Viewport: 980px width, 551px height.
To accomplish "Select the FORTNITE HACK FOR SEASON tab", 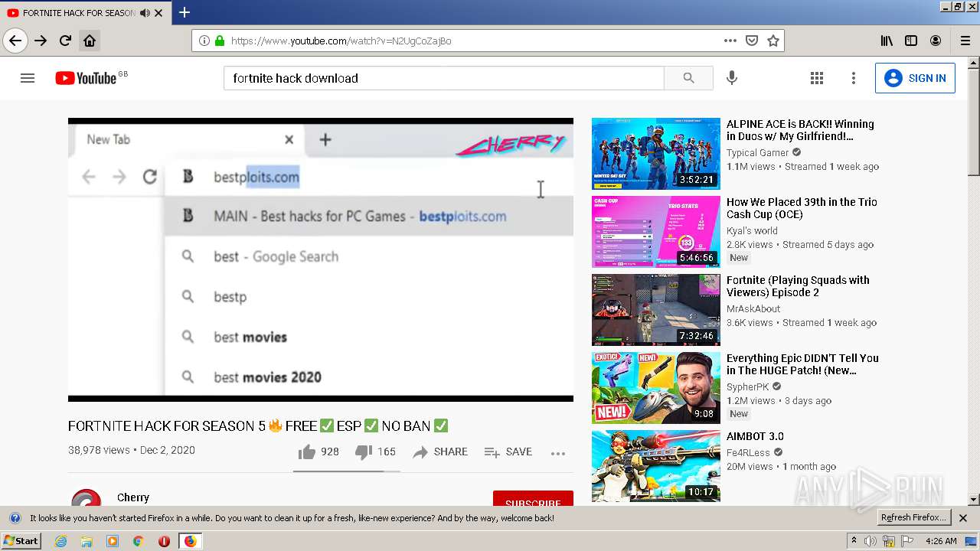I will [x=79, y=13].
